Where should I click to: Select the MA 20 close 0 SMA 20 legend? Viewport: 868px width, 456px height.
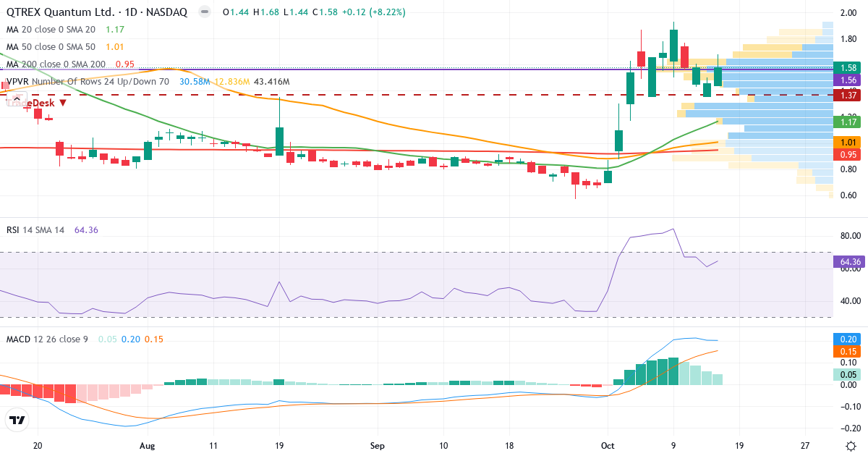(x=51, y=30)
